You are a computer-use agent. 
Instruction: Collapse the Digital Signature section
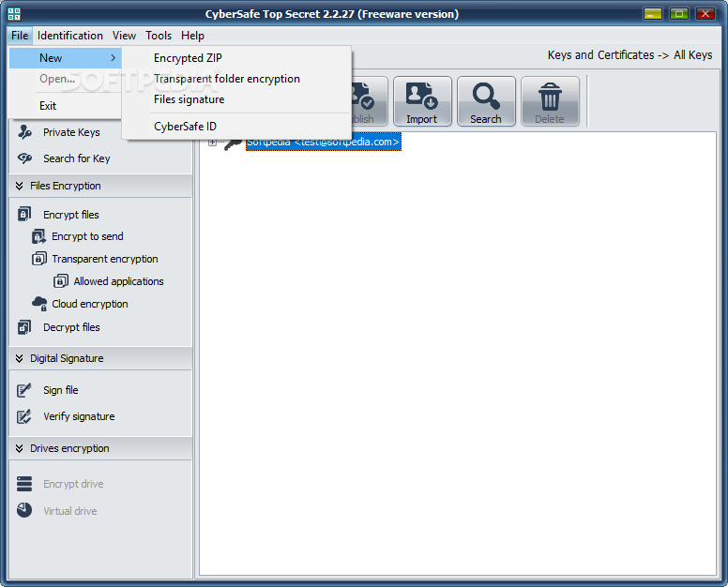19,359
